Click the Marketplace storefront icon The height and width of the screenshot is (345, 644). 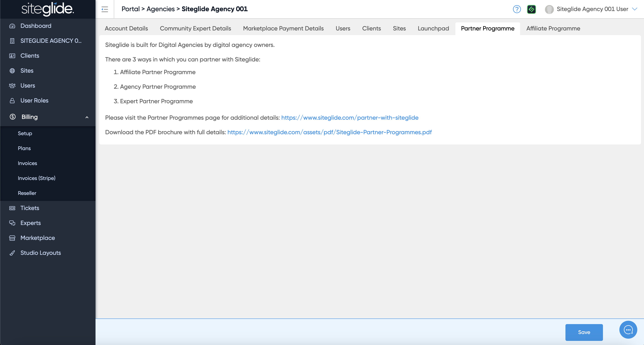pos(12,238)
